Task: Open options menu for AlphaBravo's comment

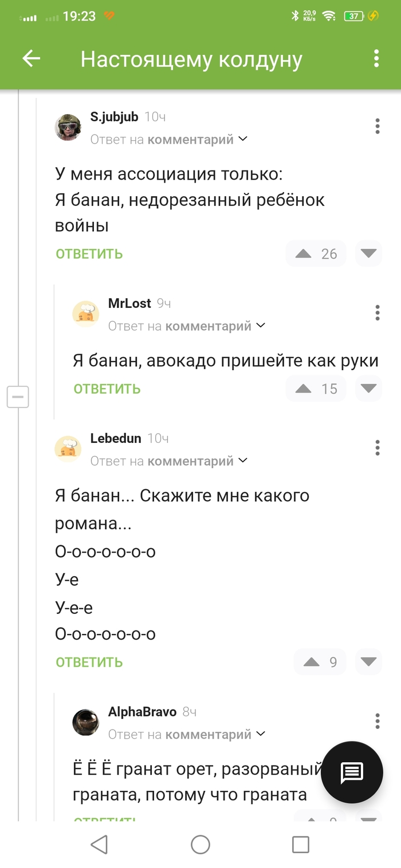Action: [x=377, y=721]
